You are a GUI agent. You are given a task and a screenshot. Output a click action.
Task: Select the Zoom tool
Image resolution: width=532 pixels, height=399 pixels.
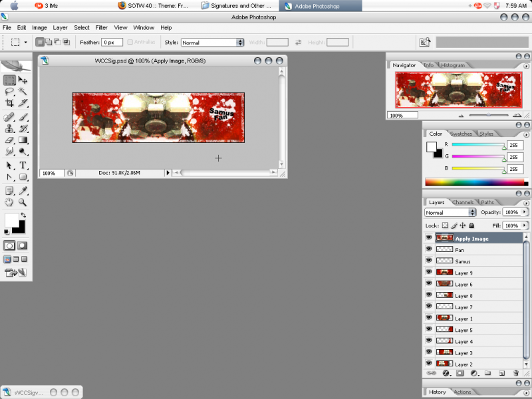pos(23,203)
